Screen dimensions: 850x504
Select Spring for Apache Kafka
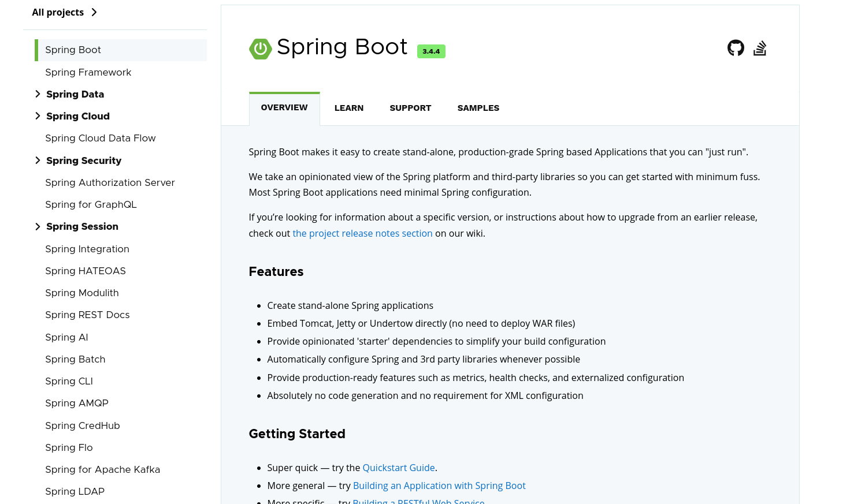[x=103, y=469]
